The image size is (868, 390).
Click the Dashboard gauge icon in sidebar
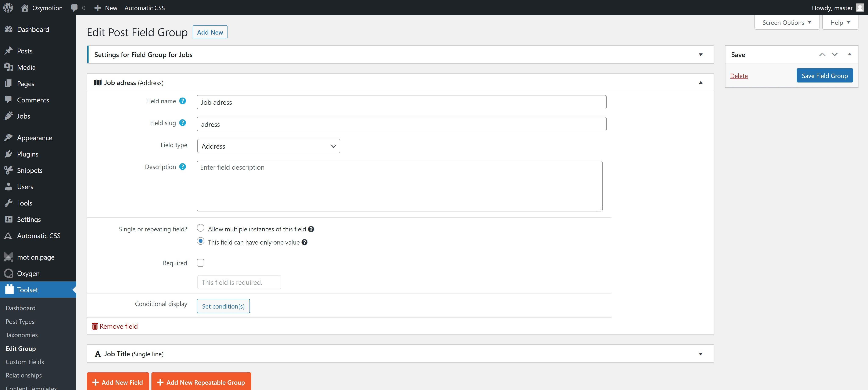pos(9,29)
